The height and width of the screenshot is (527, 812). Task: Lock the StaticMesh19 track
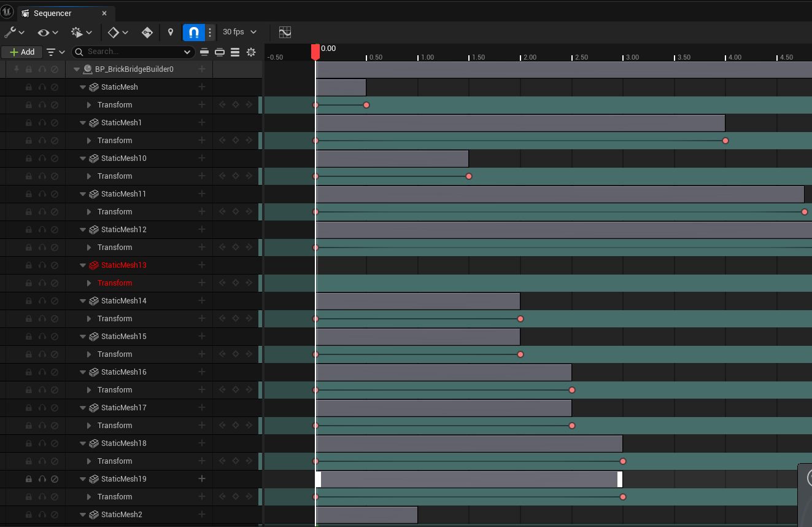[x=29, y=479]
